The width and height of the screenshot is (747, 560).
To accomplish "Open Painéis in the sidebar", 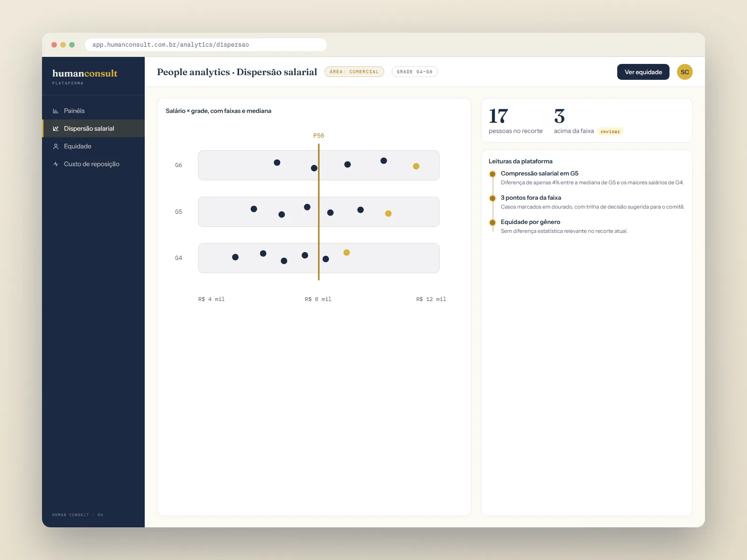I will coord(93,111).
